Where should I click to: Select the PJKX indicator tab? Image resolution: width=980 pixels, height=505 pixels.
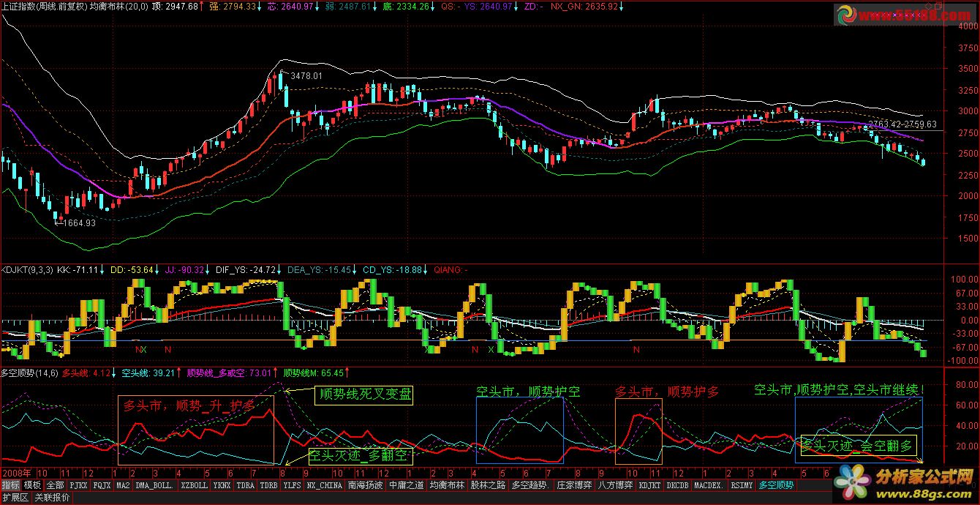pos(78,485)
